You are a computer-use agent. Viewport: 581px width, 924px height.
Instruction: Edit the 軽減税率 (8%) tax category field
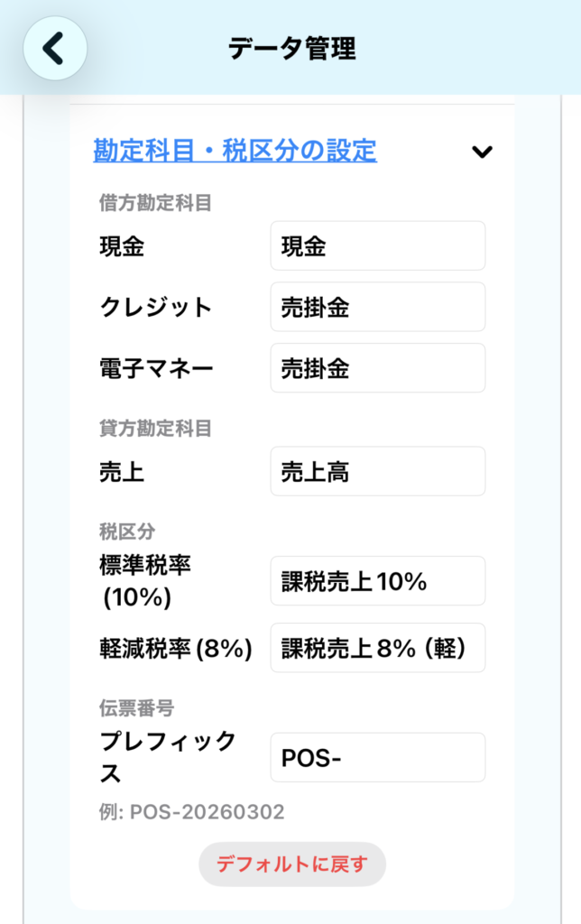coord(377,648)
